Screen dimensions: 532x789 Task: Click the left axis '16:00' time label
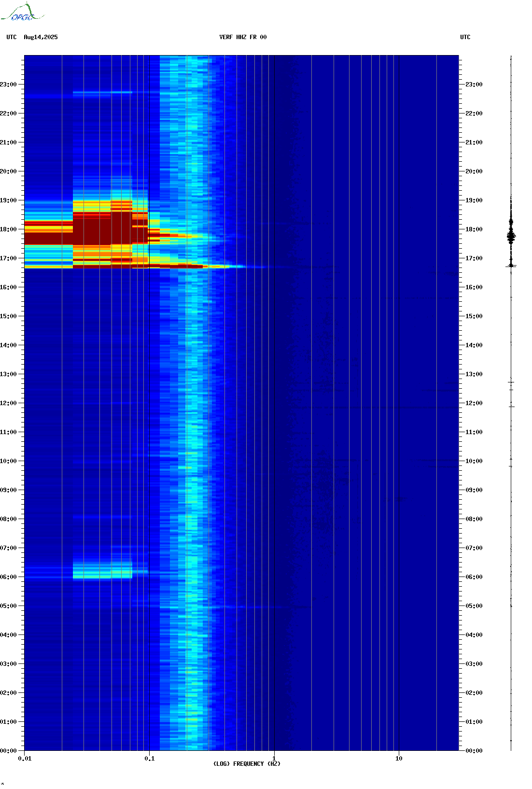coord(8,287)
